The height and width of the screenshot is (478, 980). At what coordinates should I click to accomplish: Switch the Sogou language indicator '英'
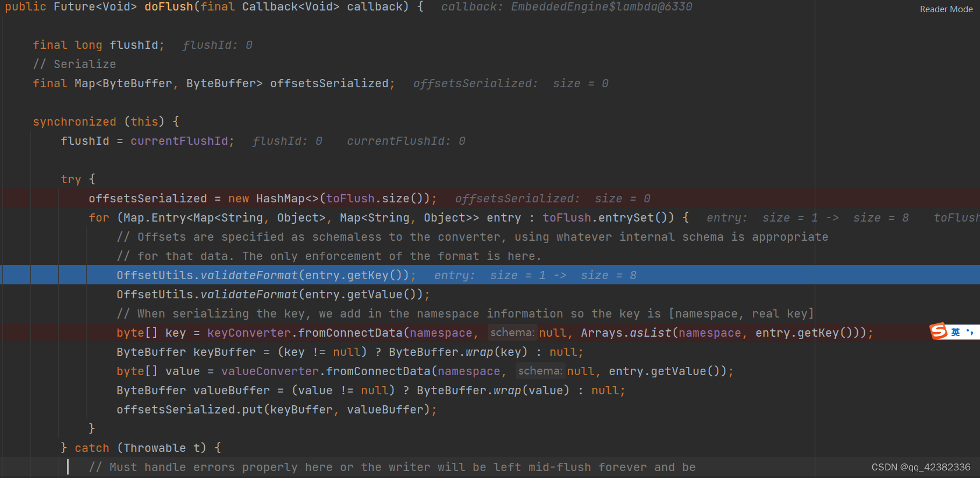click(x=956, y=332)
